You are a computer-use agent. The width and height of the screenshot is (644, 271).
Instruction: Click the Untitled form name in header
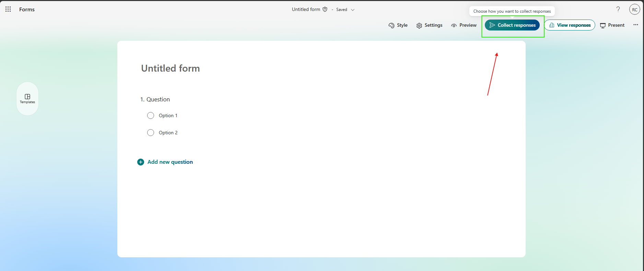point(306,9)
